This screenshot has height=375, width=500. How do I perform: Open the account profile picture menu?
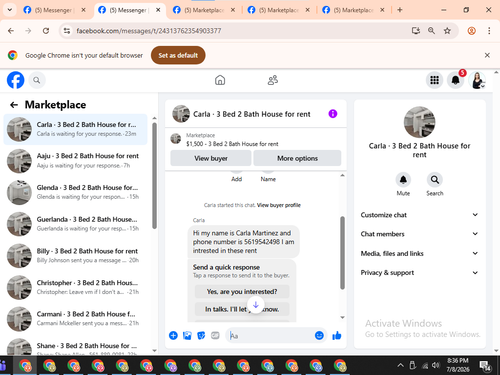click(x=477, y=80)
